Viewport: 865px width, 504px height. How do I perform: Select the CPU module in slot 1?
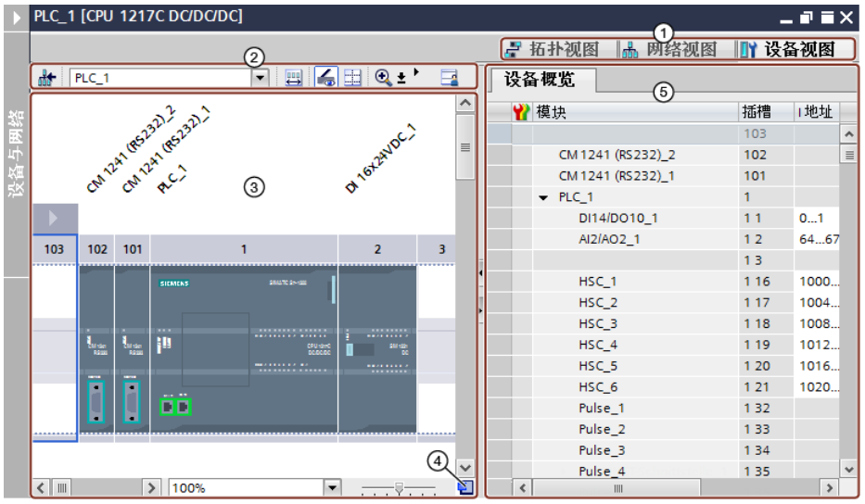pyautogui.click(x=243, y=349)
